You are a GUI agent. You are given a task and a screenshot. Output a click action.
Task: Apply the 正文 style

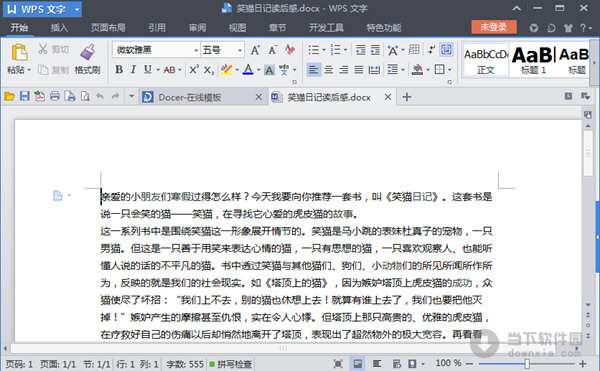point(486,60)
